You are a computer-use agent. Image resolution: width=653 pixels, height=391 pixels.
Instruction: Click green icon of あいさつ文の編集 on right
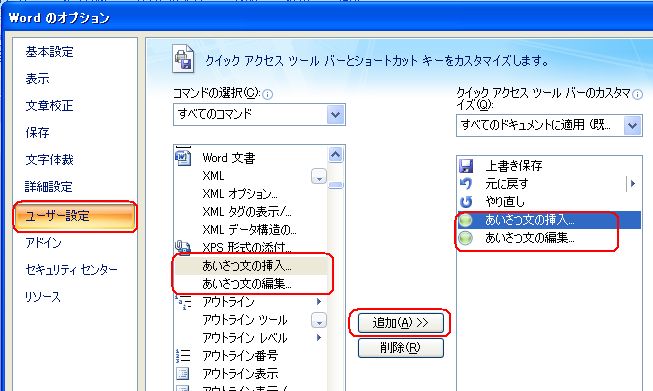click(466, 238)
